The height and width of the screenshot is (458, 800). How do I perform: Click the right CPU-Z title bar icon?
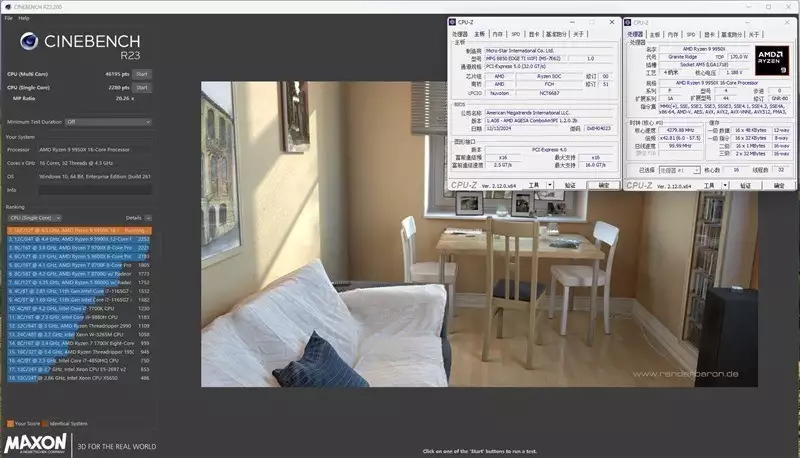coord(628,22)
